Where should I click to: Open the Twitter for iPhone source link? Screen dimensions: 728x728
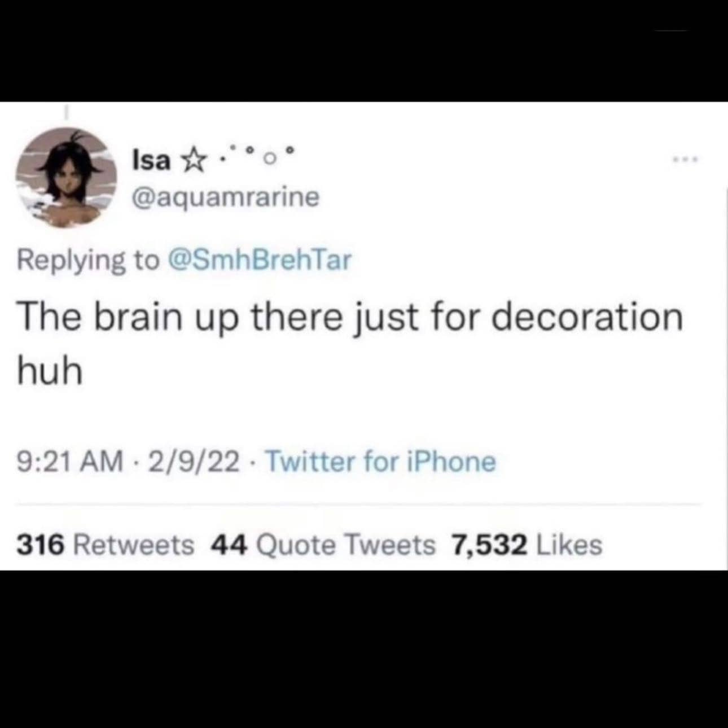pos(380,461)
